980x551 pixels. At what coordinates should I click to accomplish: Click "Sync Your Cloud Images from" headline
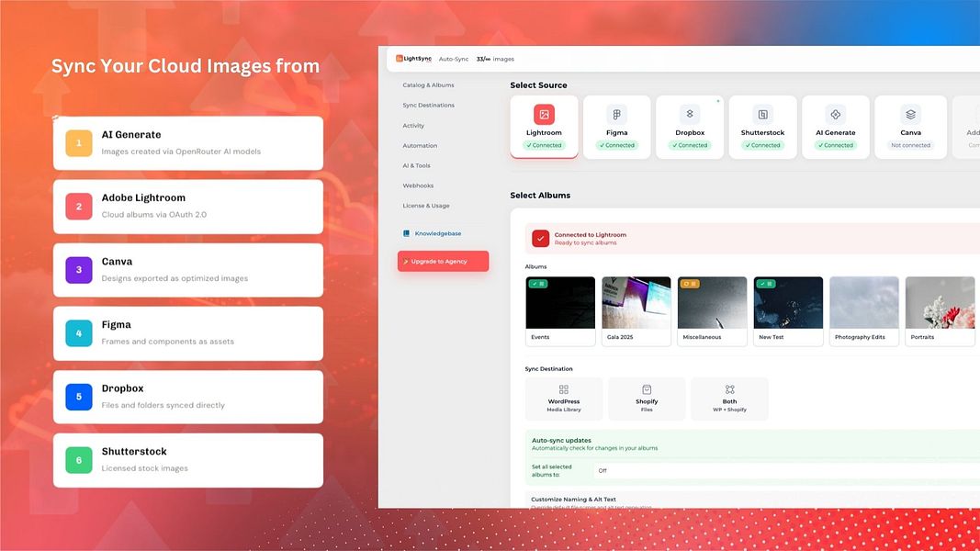(185, 66)
